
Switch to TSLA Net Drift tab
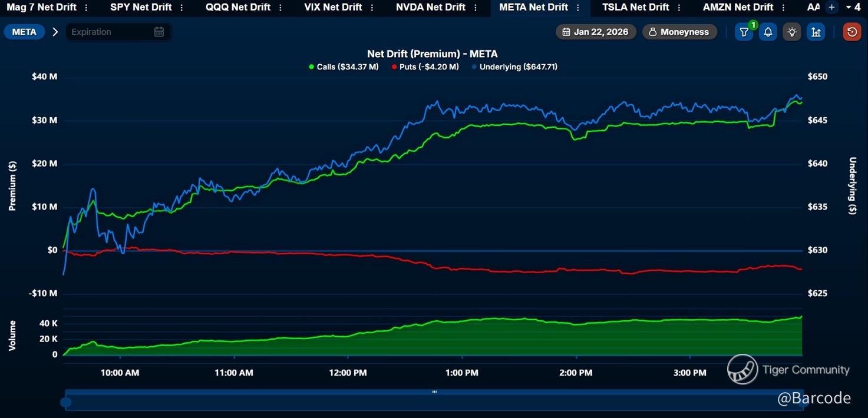(636, 7)
